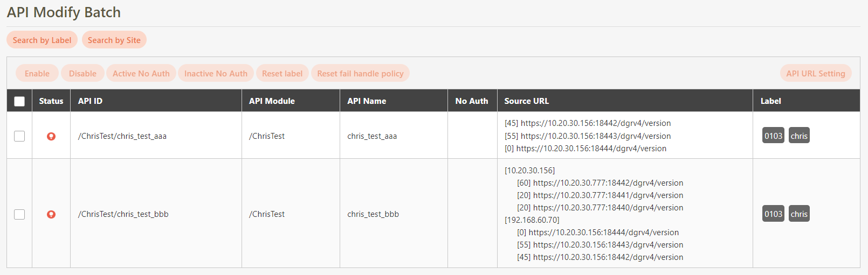
Task: Open Search by Site
Action: click(114, 40)
